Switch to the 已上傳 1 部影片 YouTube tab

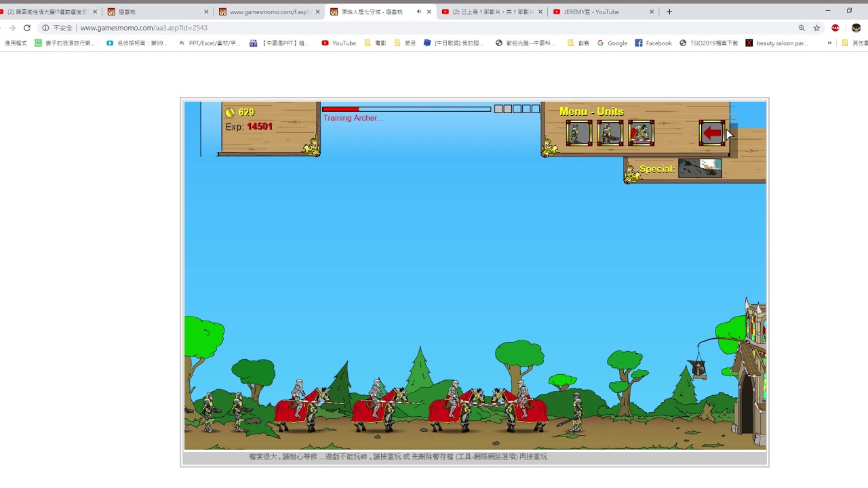click(492, 12)
